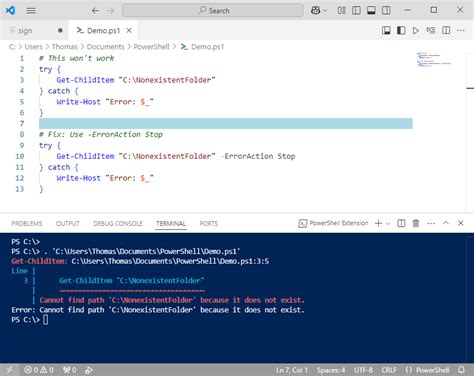The width and height of the screenshot is (474, 376).
Task: Click the VS Code logo icon
Action: (10, 10)
